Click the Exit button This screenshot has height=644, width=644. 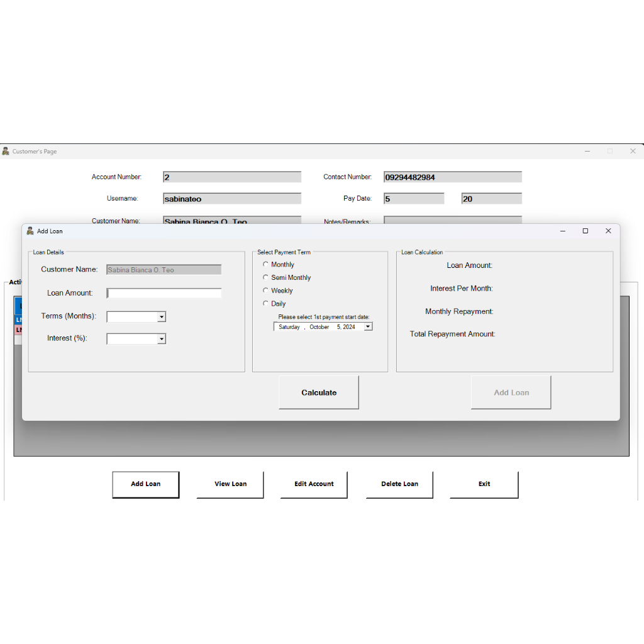click(484, 484)
